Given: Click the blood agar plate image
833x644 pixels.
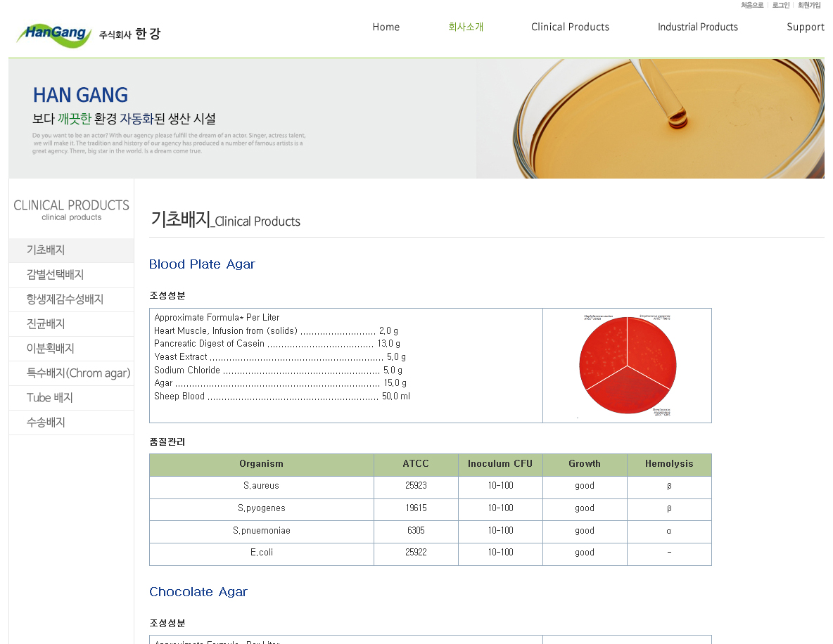Looking at the screenshot, I should [628, 366].
